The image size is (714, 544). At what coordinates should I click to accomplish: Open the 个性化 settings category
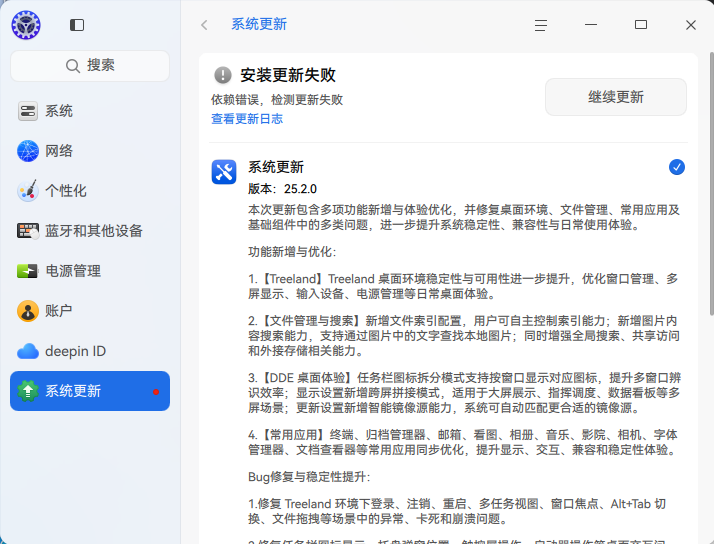(90, 191)
